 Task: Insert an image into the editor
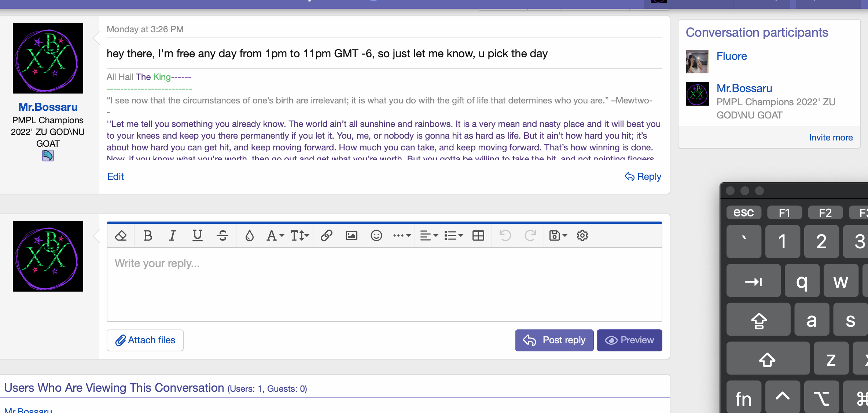click(x=351, y=235)
